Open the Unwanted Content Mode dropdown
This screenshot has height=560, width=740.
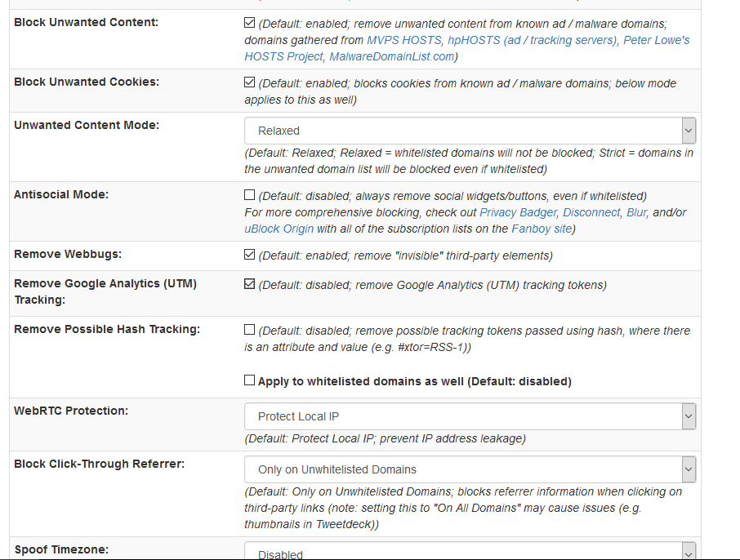pos(470,131)
